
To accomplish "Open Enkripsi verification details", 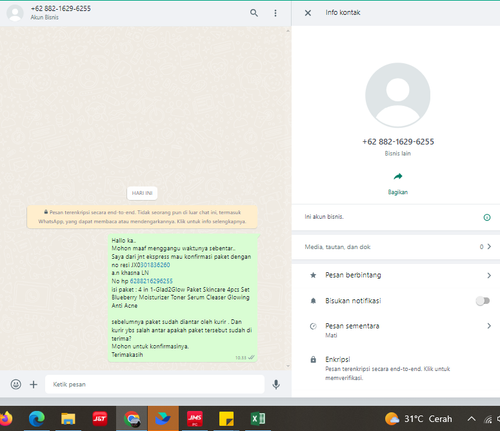I will 396,368.
